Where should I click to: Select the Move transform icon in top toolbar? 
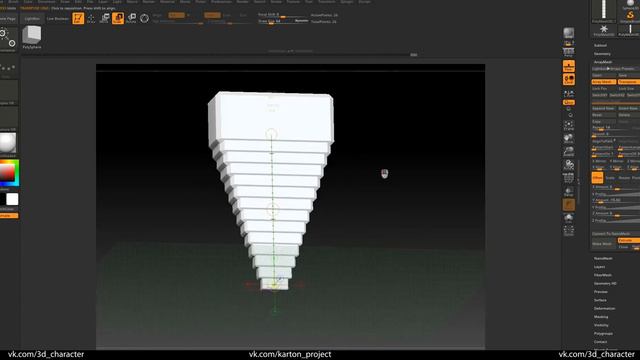104,18
